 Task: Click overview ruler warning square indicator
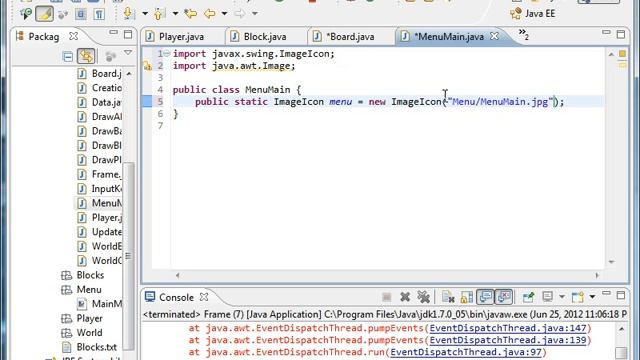(622, 53)
